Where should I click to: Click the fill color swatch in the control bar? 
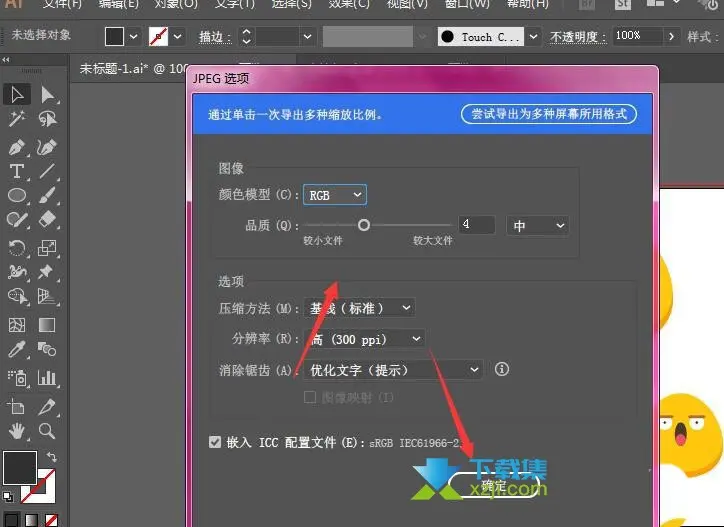click(x=114, y=36)
